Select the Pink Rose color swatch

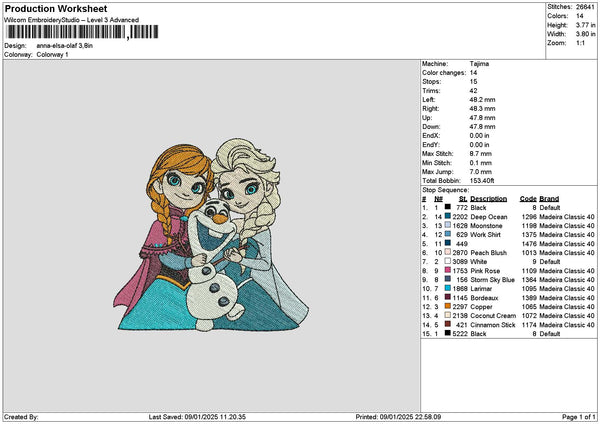point(447,270)
